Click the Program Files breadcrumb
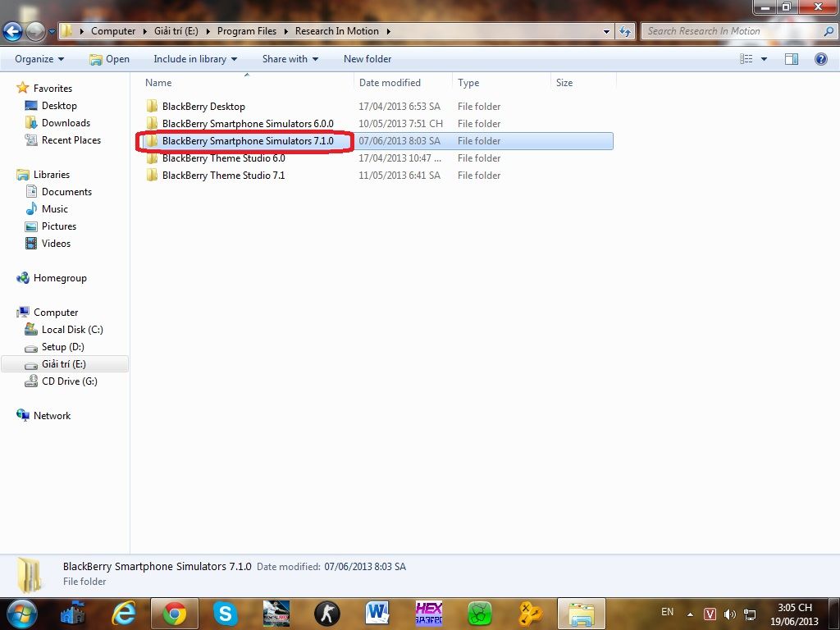Image resolution: width=840 pixels, height=630 pixels. (x=246, y=31)
